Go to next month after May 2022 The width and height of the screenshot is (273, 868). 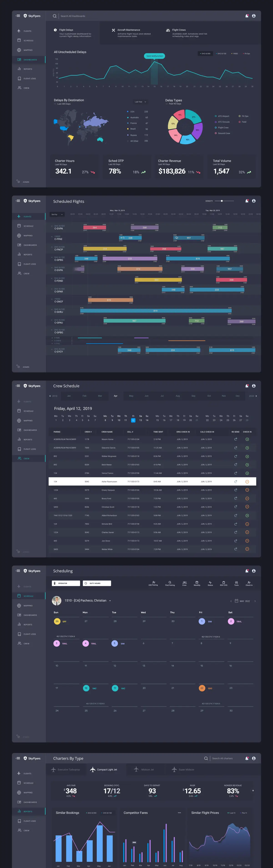click(x=255, y=601)
